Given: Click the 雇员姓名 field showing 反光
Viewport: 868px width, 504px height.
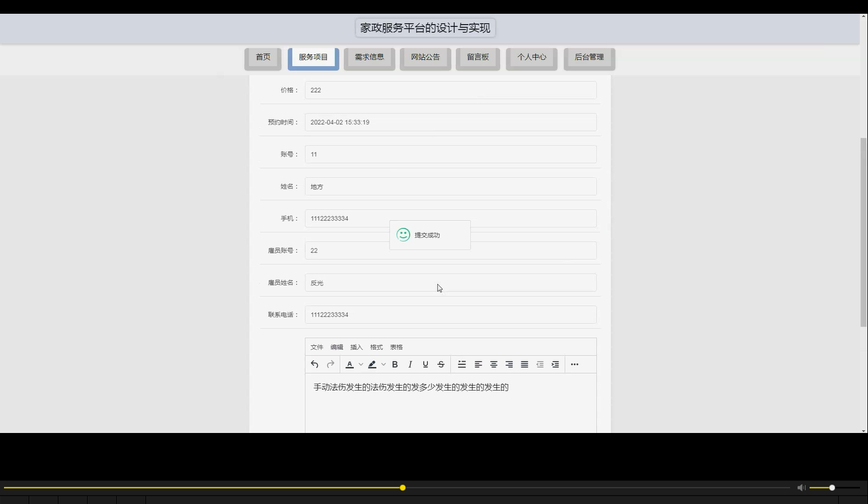Looking at the screenshot, I should (451, 282).
